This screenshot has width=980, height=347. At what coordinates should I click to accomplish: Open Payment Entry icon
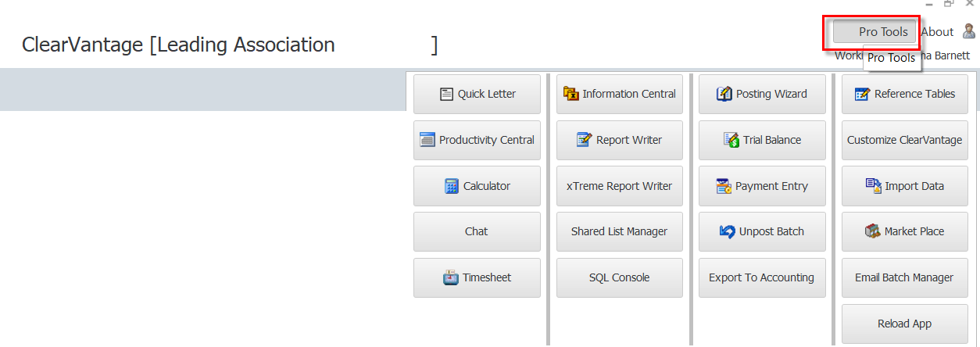point(723,186)
